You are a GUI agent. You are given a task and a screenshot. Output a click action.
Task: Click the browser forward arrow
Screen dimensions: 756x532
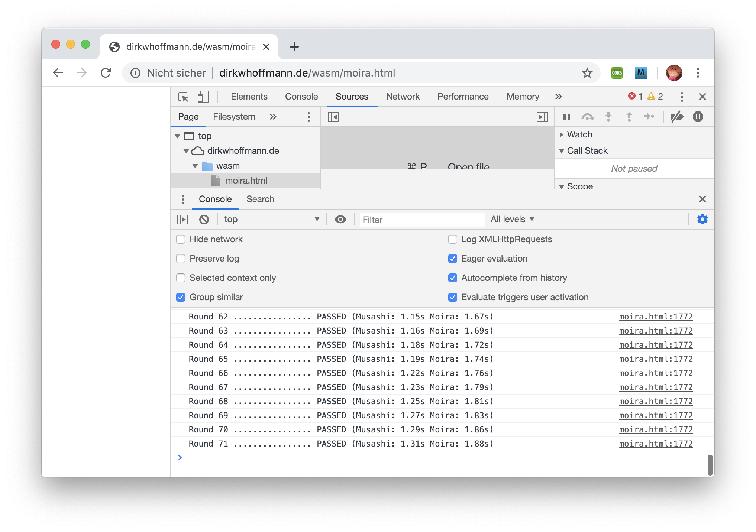click(81, 73)
